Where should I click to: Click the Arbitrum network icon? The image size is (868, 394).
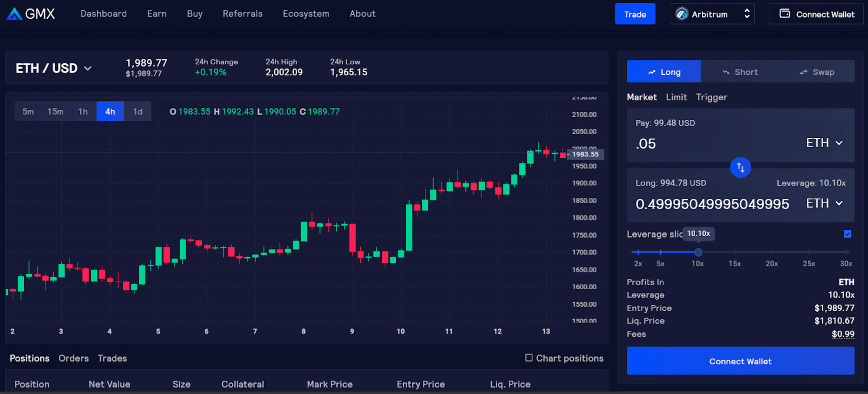682,14
